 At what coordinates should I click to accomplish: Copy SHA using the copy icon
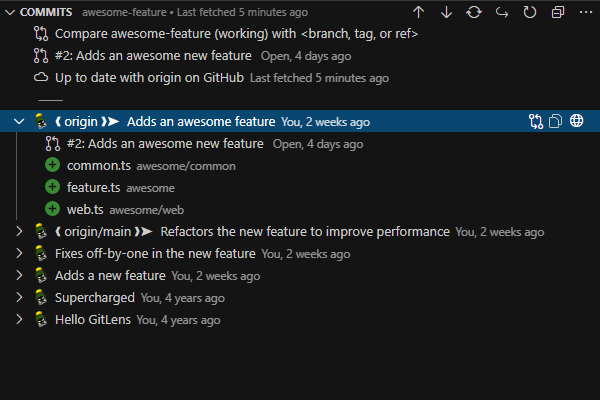556,122
